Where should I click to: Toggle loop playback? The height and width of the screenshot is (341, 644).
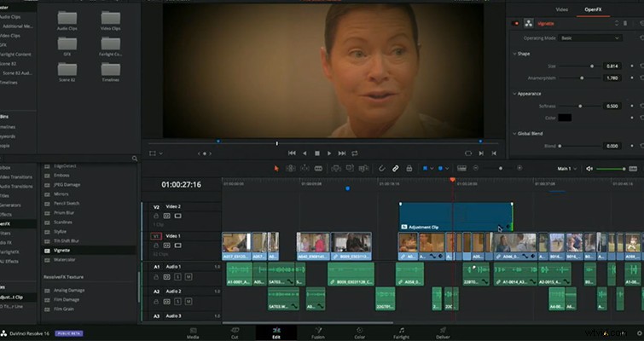(x=355, y=153)
